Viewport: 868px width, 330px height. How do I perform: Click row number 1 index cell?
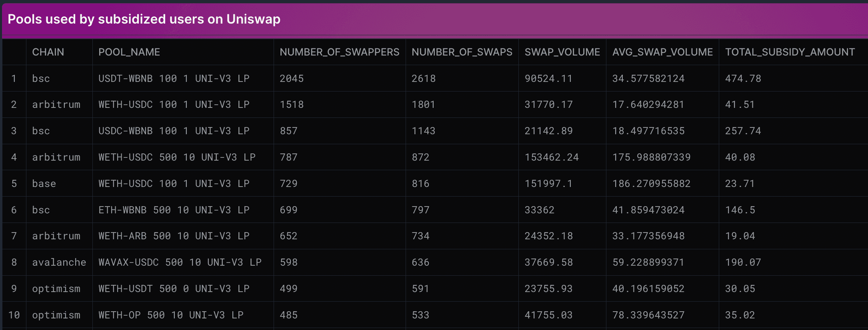click(14, 78)
